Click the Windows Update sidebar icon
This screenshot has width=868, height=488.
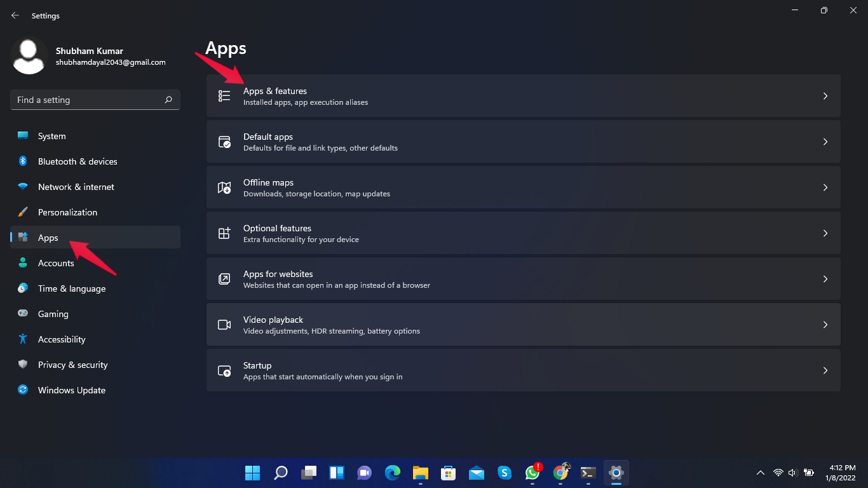[23, 390]
